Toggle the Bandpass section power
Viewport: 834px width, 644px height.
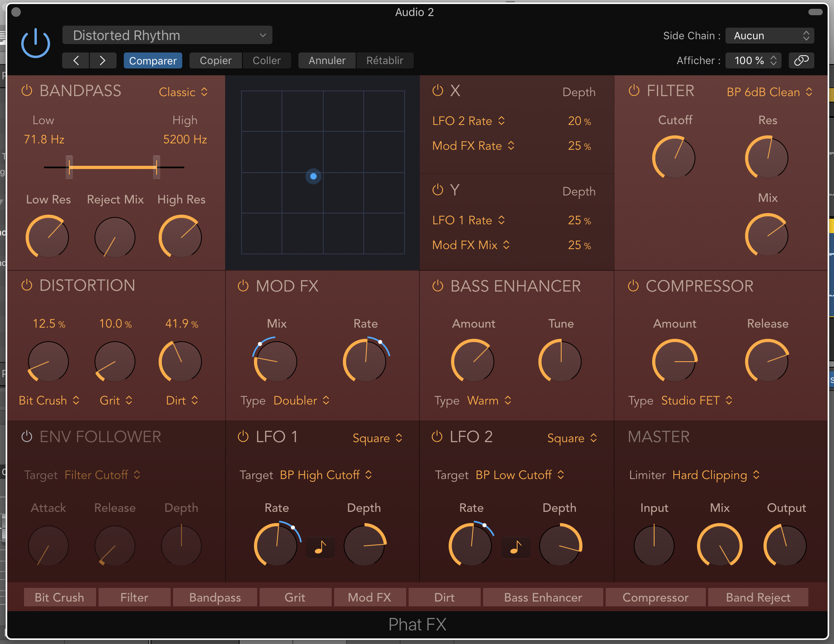(27, 91)
